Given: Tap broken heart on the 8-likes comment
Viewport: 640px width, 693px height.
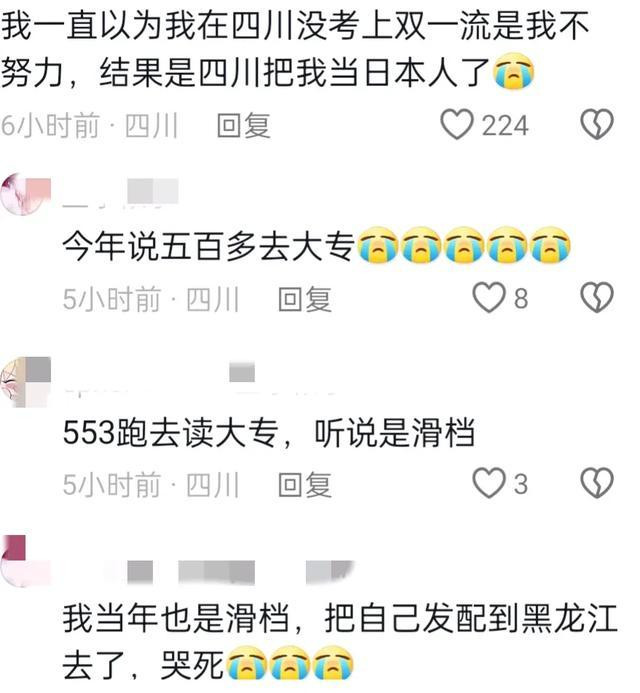Looking at the screenshot, I should click(597, 297).
